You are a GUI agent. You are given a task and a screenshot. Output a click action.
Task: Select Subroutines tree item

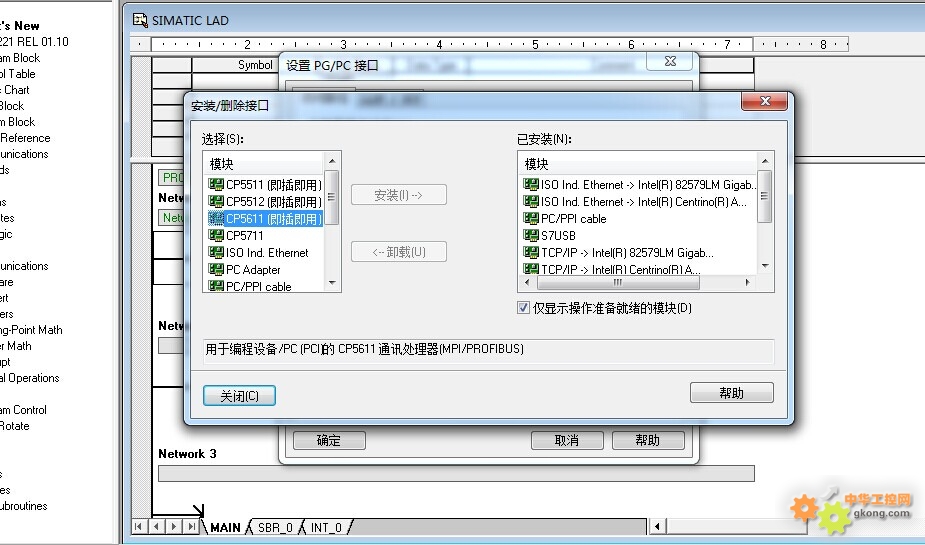coord(24,505)
